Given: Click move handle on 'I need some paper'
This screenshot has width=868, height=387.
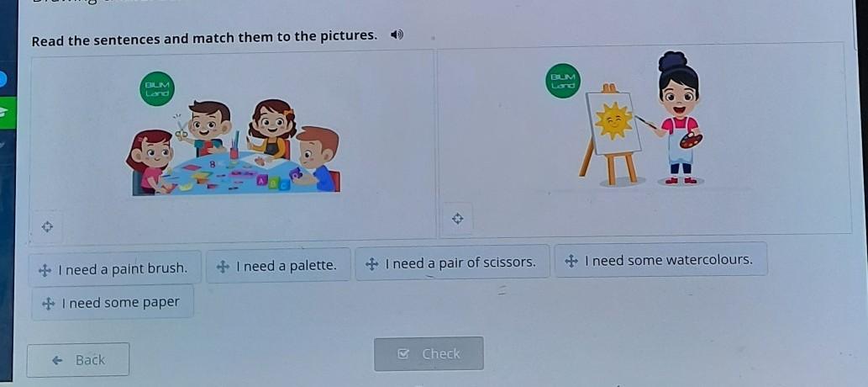Looking at the screenshot, I should point(49,304).
